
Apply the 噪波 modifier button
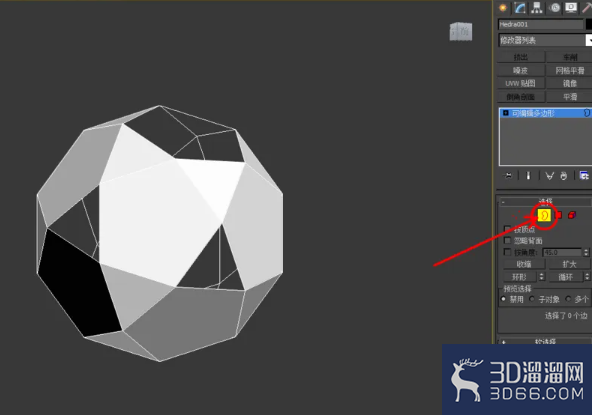pyautogui.click(x=521, y=70)
